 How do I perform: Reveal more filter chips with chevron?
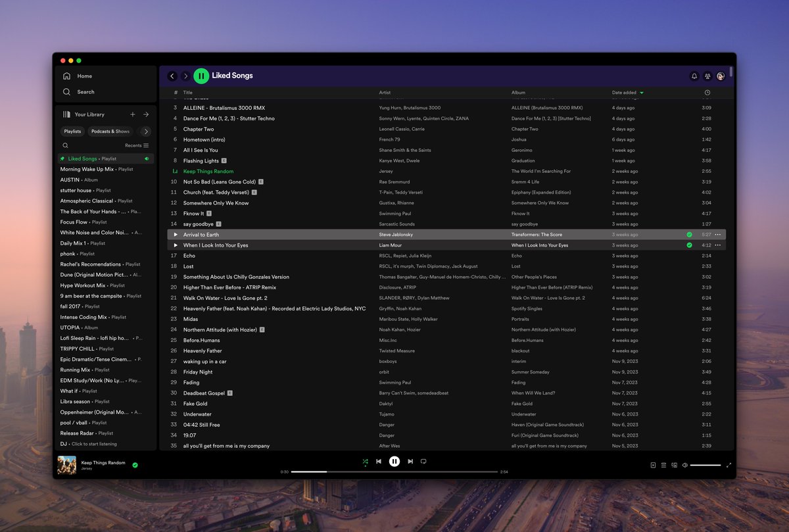tap(146, 132)
